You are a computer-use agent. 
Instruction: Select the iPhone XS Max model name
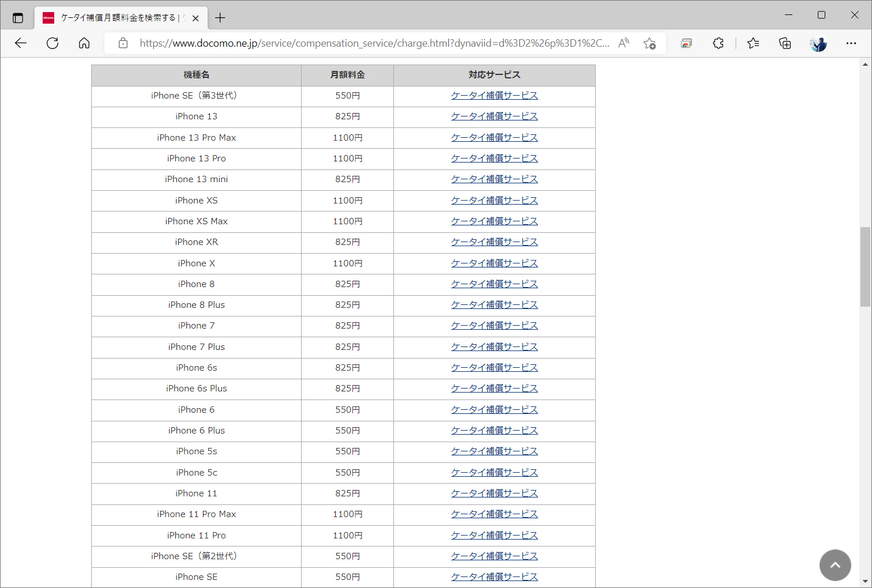point(197,221)
